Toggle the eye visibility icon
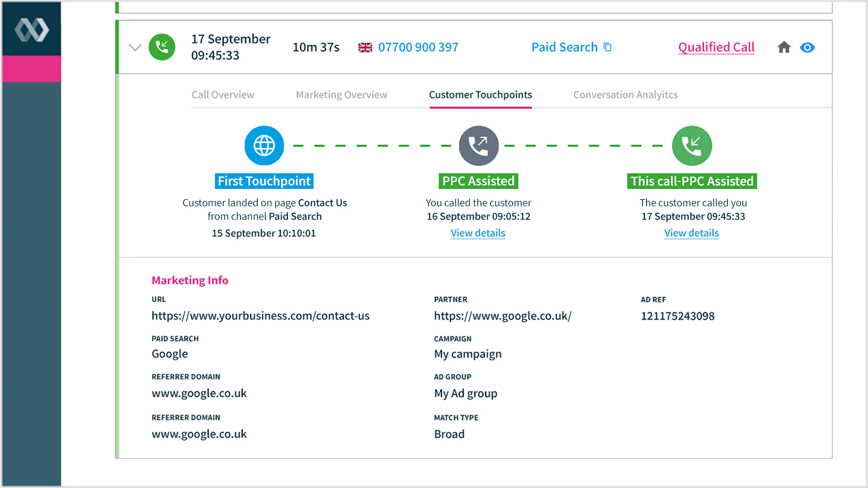The width and height of the screenshot is (868, 488). point(807,47)
